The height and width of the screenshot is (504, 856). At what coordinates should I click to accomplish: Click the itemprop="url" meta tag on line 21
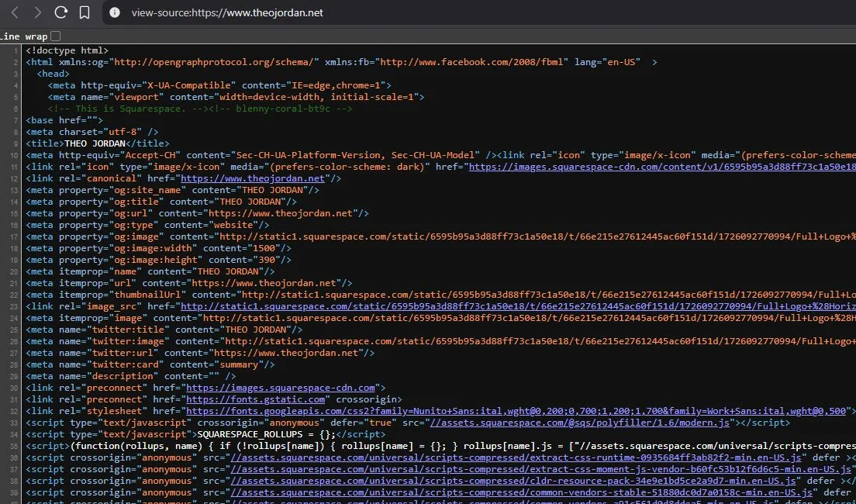(x=189, y=283)
